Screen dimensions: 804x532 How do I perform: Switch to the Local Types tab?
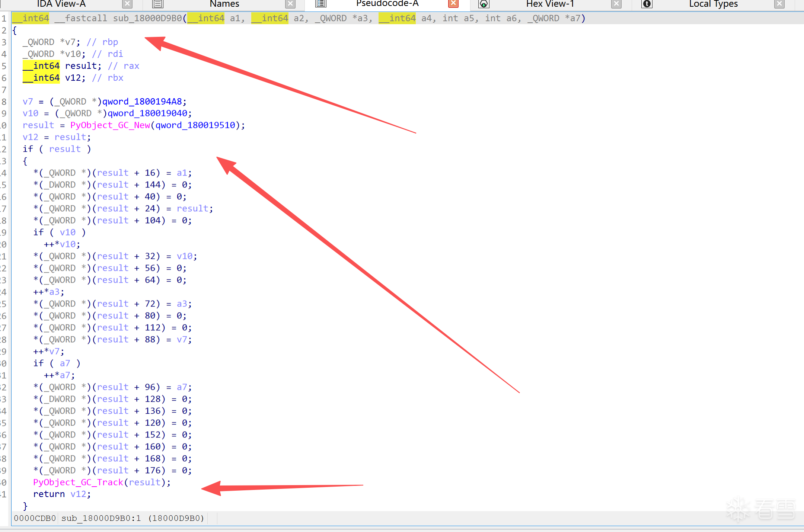713,4
